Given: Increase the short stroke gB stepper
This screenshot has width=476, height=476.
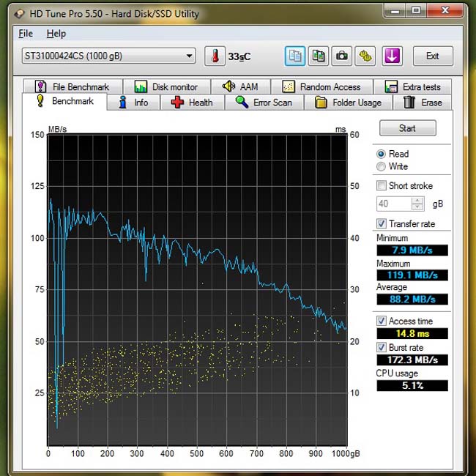Looking at the screenshot, I should (417, 201).
